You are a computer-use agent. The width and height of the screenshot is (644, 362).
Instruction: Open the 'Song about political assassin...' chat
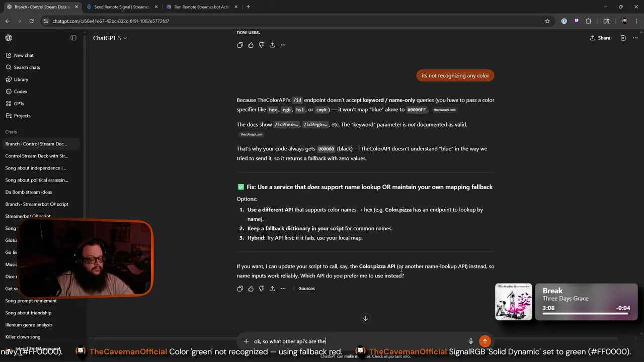tap(41, 180)
